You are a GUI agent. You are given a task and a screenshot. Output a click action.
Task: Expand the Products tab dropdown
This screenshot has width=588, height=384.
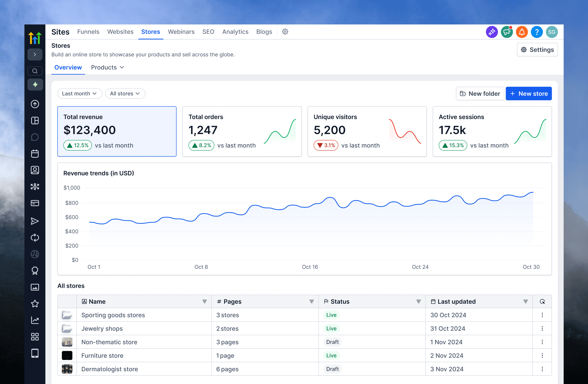pos(108,67)
